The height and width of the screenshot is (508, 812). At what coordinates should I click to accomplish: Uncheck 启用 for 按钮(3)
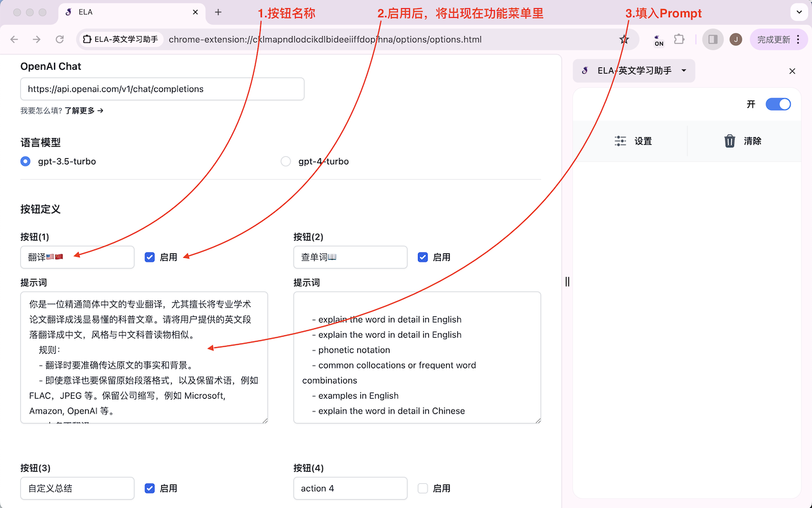point(150,488)
